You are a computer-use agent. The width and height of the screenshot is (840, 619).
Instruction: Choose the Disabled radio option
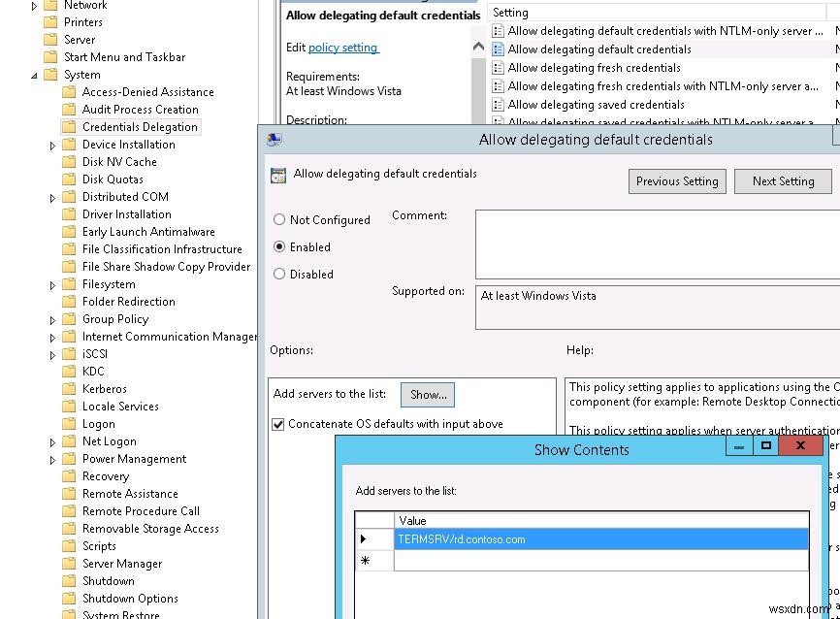coord(277,275)
